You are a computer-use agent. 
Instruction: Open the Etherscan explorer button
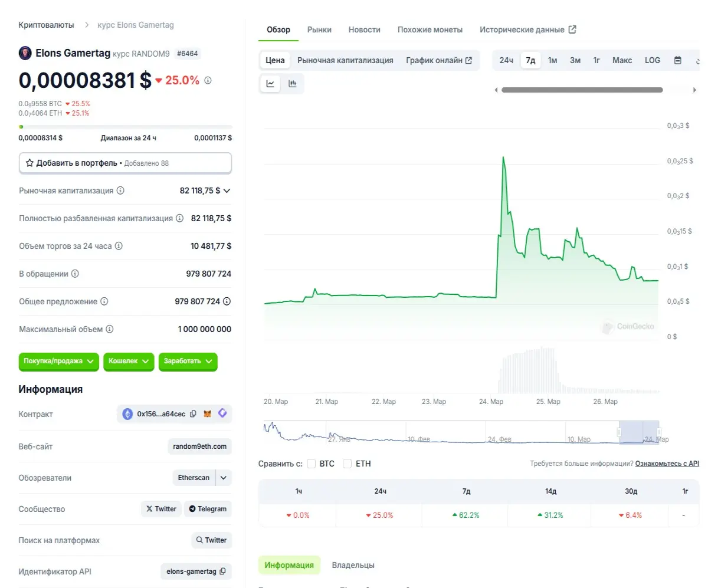pos(194,478)
